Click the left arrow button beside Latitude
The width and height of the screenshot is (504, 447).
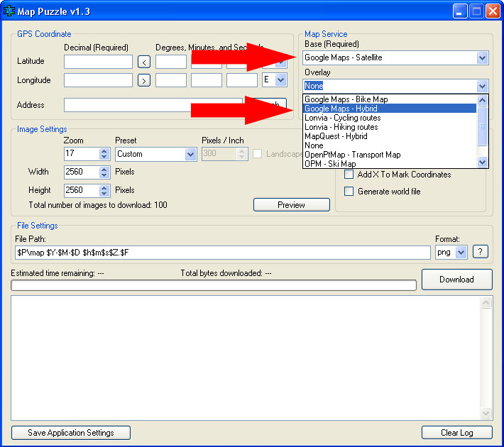[x=144, y=62]
